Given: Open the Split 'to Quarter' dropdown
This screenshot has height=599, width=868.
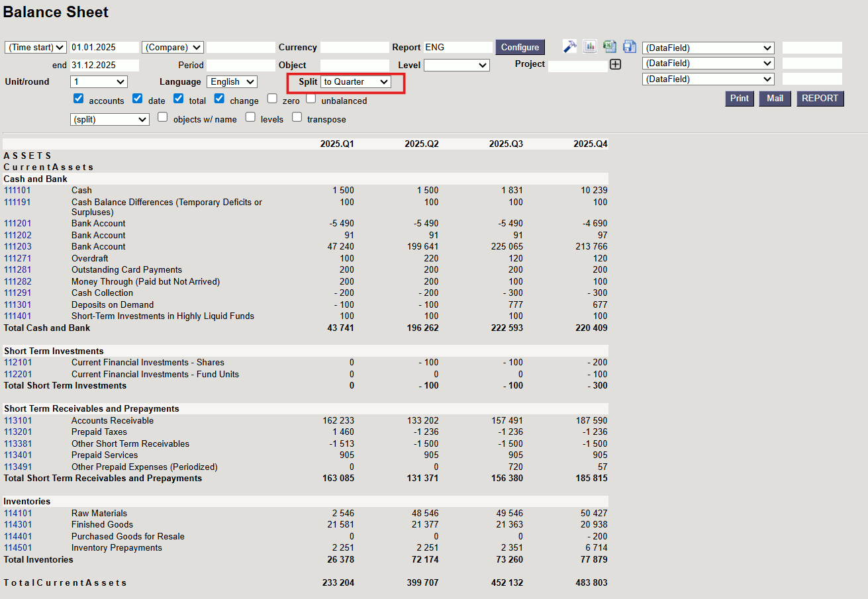Looking at the screenshot, I should click(356, 81).
